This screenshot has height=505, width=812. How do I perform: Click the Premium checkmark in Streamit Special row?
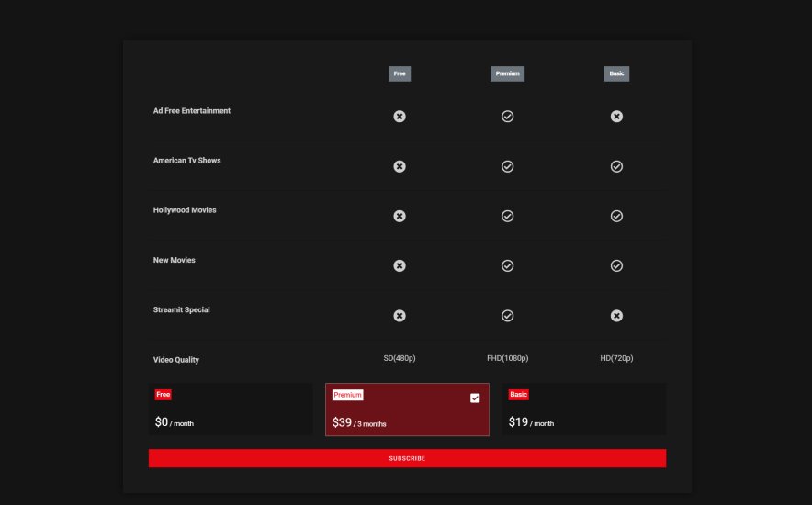[x=507, y=316]
